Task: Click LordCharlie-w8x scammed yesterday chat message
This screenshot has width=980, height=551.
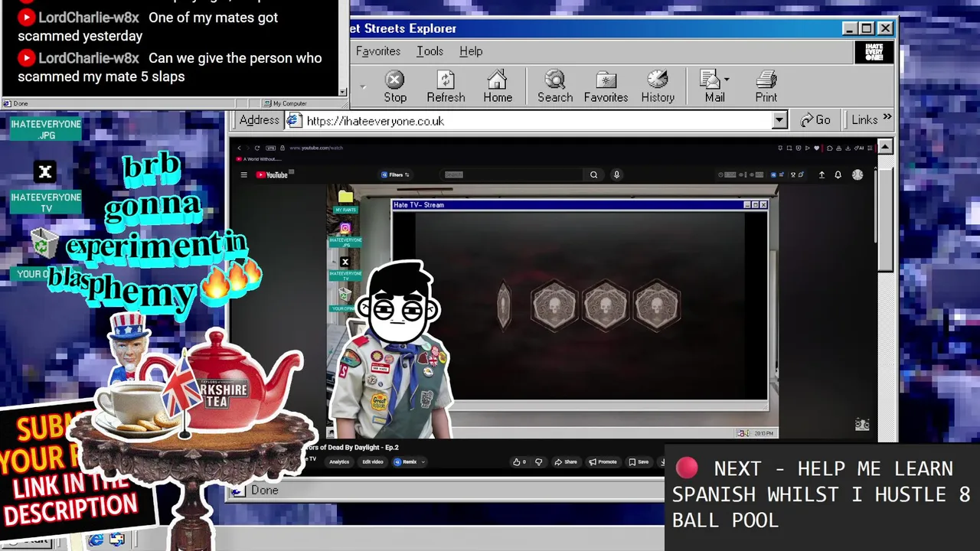Action: tap(148, 27)
